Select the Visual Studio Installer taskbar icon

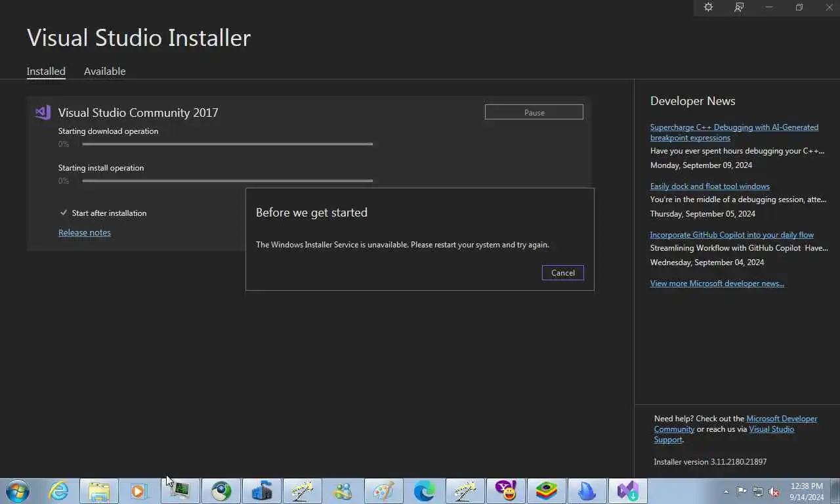628,491
